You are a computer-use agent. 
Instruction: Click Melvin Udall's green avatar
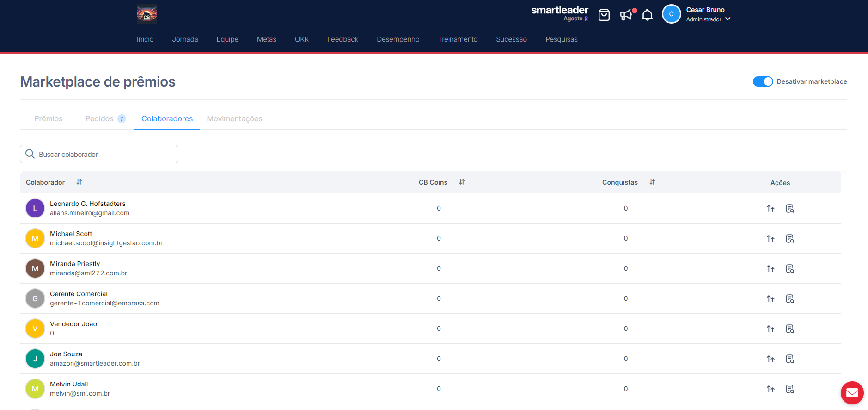click(x=35, y=389)
